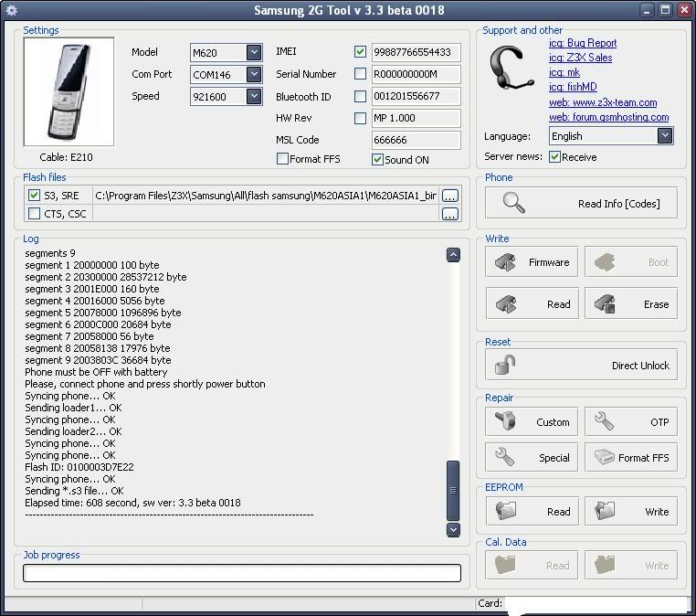Click log line 'Flash ID: 0100003D7E22'
The image size is (696, 616).
(79, 467)
